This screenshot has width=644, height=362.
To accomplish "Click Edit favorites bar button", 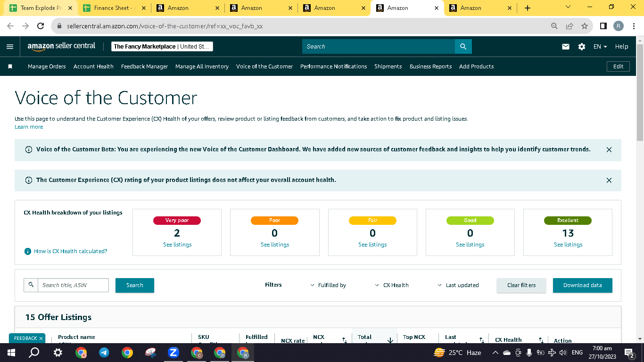I will click(618, 66).
